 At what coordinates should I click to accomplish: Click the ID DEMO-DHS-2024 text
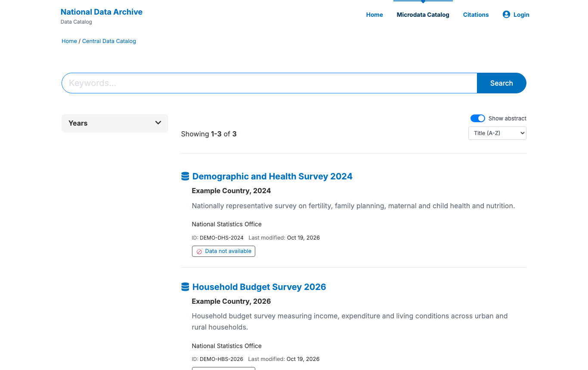[x=217, y=237]
